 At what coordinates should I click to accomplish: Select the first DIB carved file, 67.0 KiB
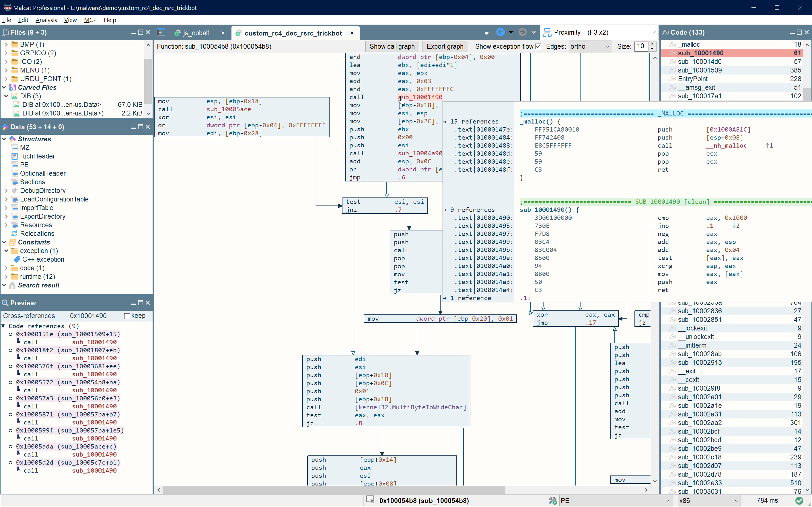tap(77, 105)
